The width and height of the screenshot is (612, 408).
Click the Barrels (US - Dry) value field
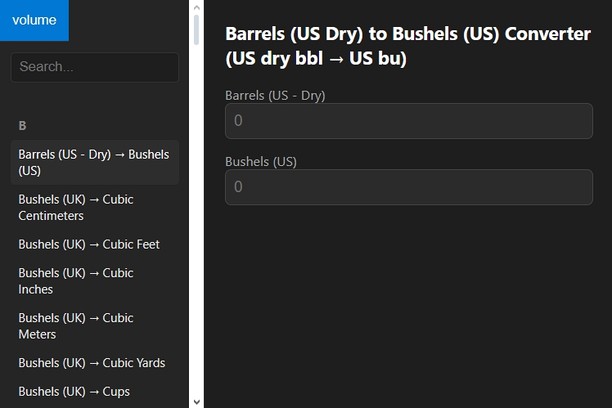click(408, 121)
